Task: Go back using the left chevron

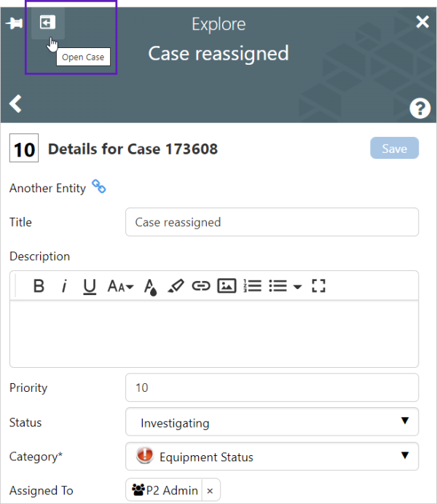Action: (15, 104)
